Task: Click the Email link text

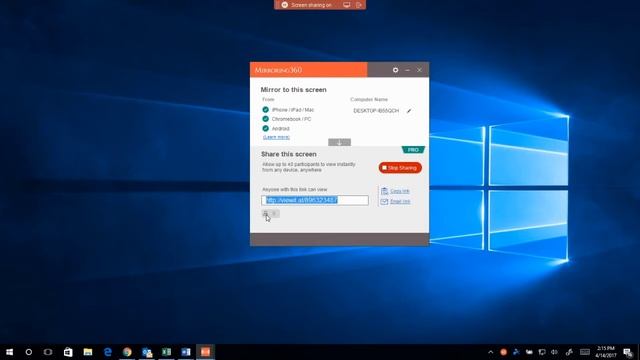Action: 400,202
